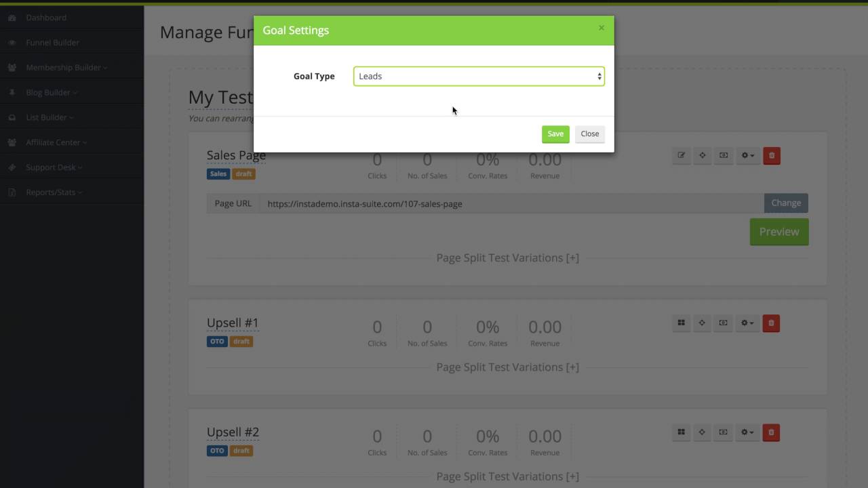Image resolution: width=868 pixels, height=488 pixels.
Task: Click the draft badge under Upsell #1
Action: [x=241, y=342]
